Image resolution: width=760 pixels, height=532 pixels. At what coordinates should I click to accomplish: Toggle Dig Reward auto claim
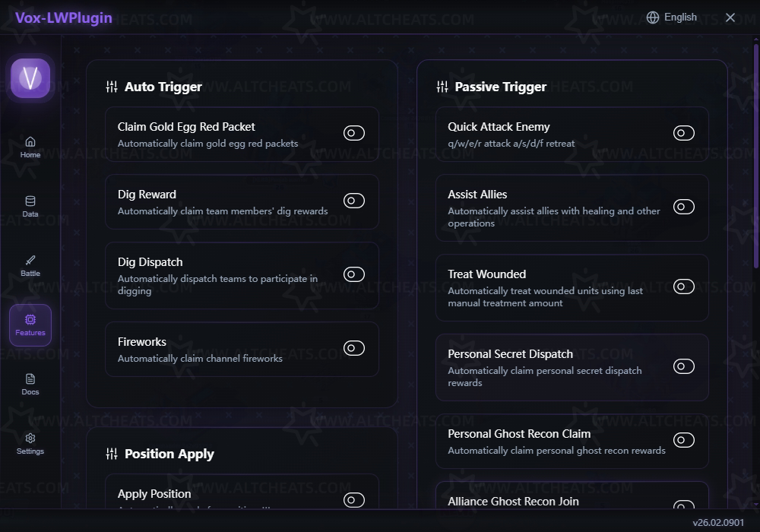click(x=353, y=201)
